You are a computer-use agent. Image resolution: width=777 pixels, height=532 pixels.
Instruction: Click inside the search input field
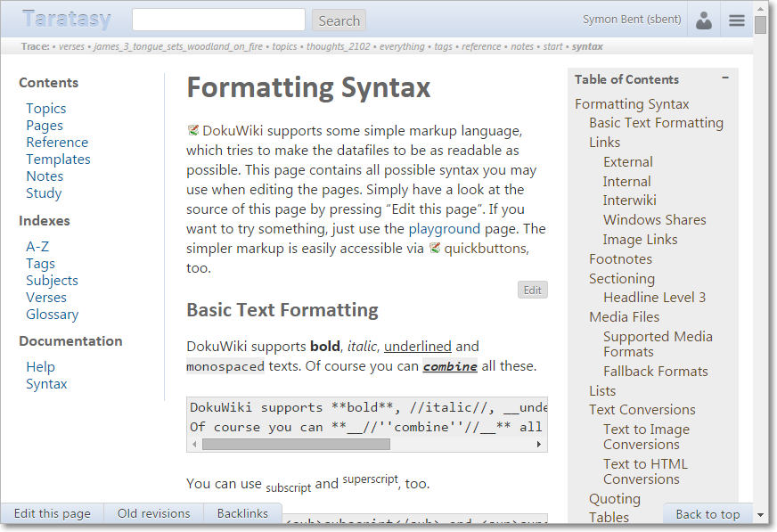[218, 20]
